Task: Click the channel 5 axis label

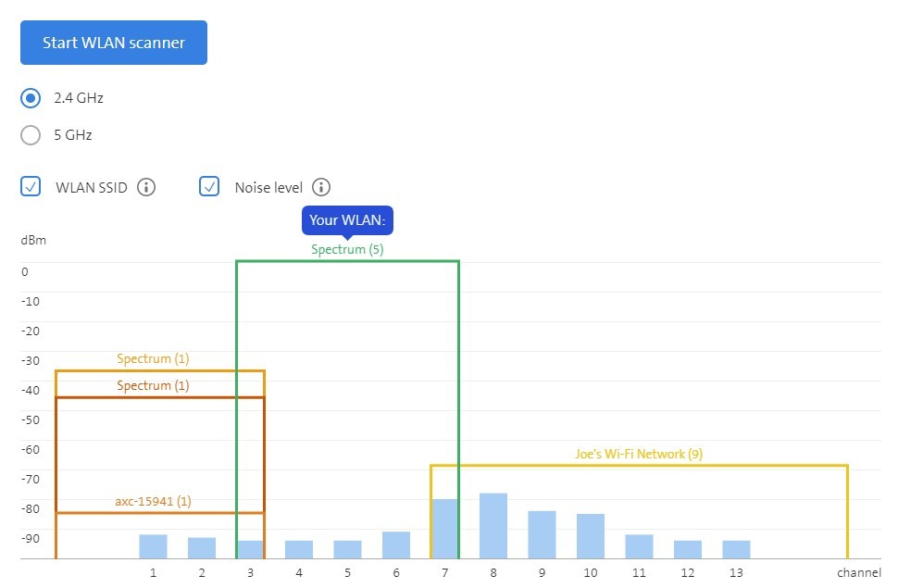Action: [347, 573]
